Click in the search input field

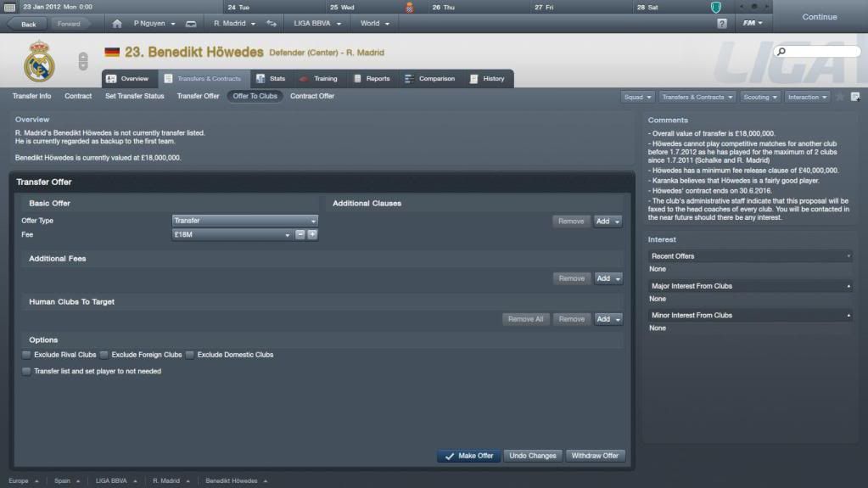pos(821,52)
